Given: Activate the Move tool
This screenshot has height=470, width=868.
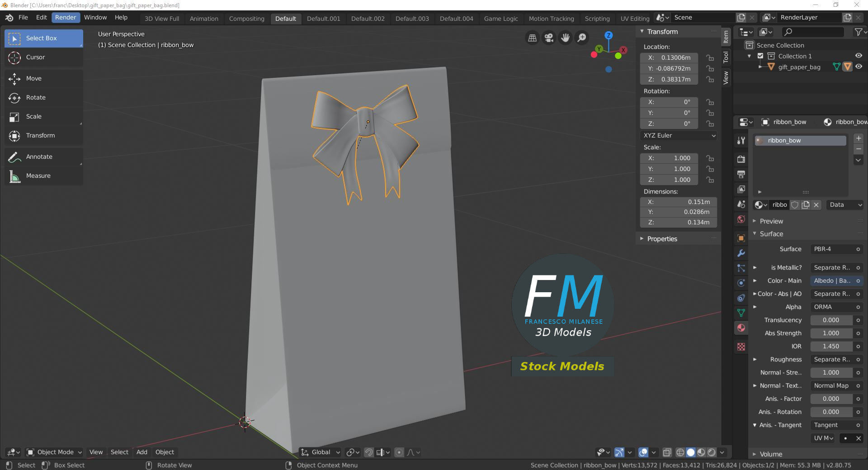Looking at the screenshot, I should (x=44, y=79).
